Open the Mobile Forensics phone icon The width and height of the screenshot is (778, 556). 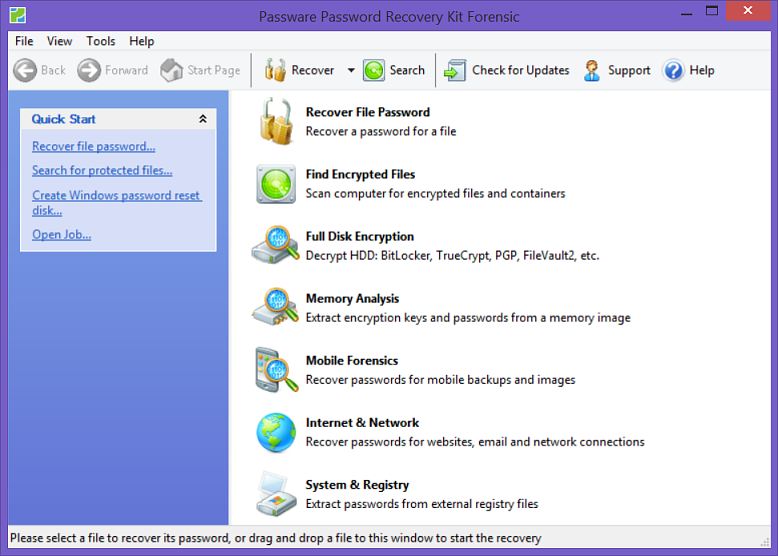276,370
